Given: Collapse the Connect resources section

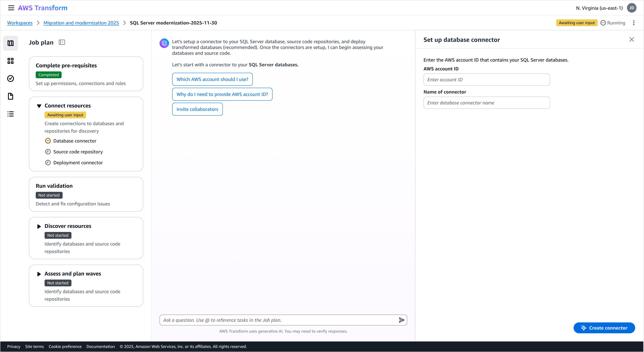Looking at the screenshot, I should [x=39, y=106].
